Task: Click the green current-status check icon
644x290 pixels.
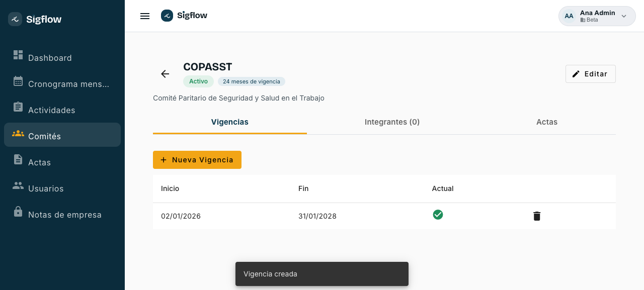Action: coord(438,215)
